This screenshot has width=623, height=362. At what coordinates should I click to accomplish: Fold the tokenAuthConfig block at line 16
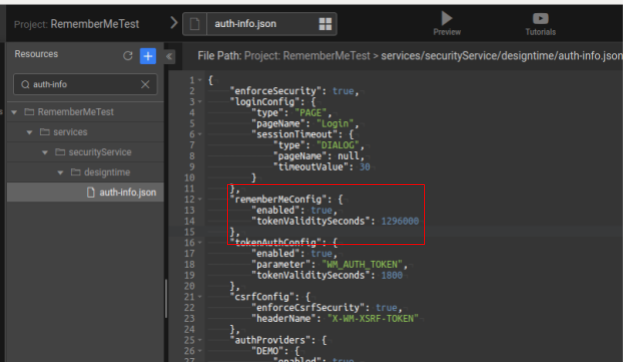pos(200,242)
